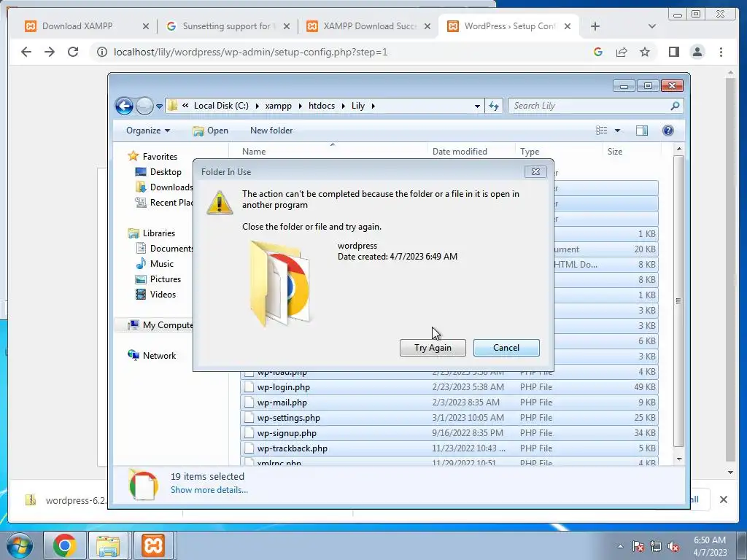Switch to Sunsetting support tab
747x560 pixels.
pyautogui.click(x=228, y=26)
